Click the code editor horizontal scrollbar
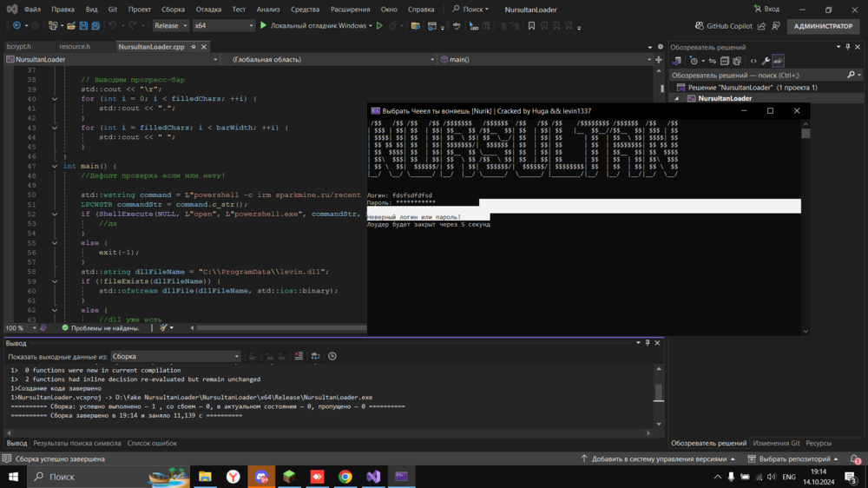Viewport: 868px width, 488px height. tap(281, 328)
